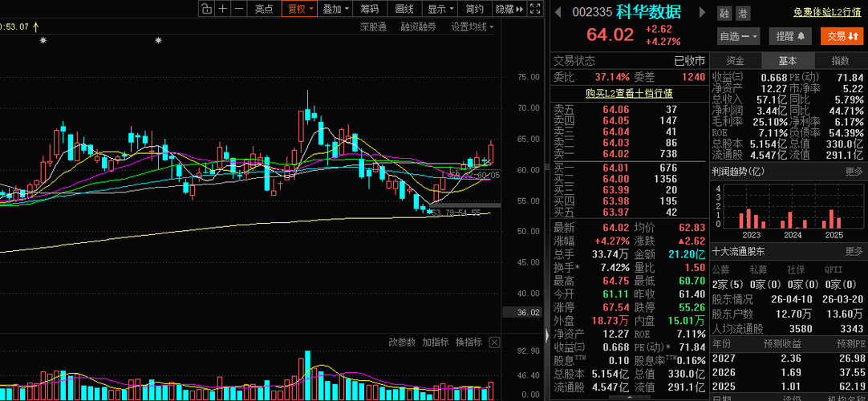
Task: Go to previous stock with left arrow
Action: click(558, 12)
